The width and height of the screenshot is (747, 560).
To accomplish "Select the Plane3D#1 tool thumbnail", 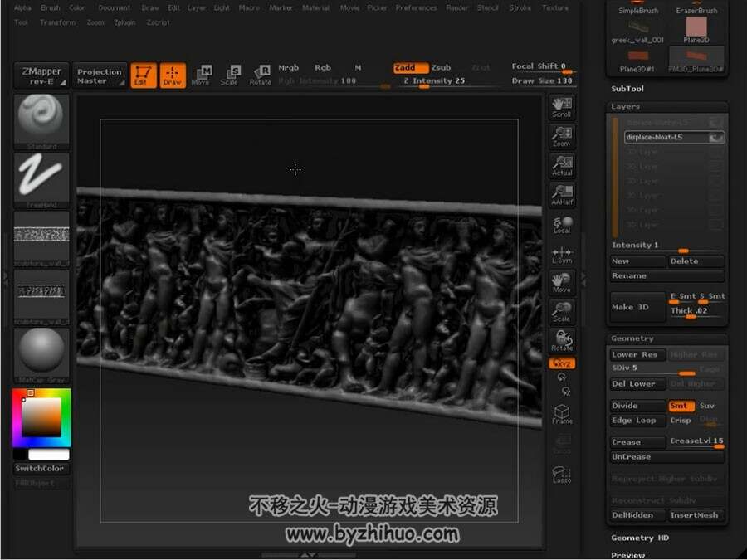I will 638,60.
